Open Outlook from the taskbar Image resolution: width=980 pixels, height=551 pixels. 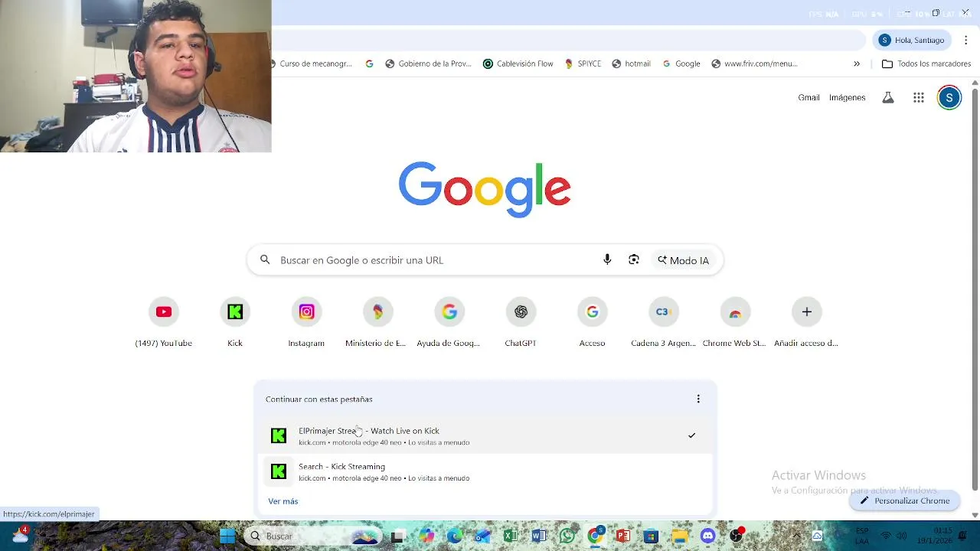482,536
